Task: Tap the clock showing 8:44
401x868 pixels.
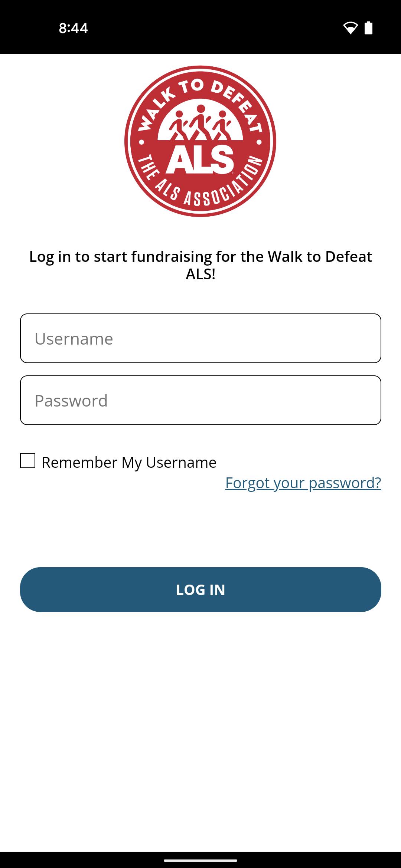Action: coord(73,28)
